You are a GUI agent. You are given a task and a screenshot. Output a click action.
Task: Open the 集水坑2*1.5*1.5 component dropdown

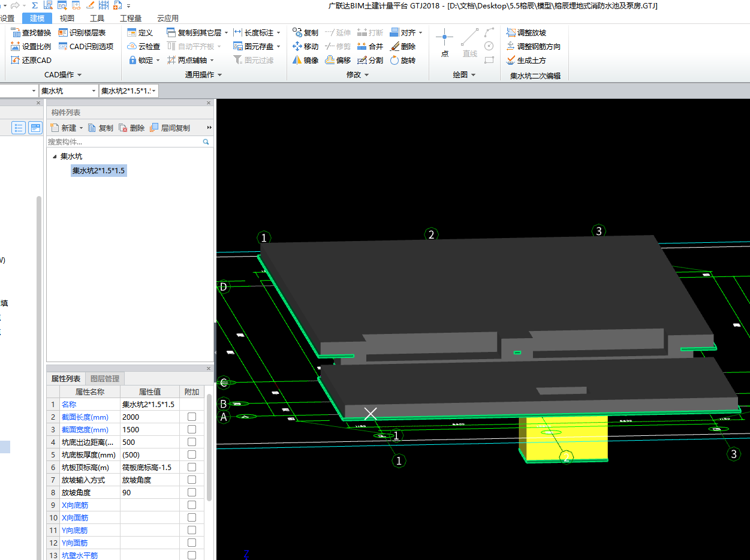154,91
